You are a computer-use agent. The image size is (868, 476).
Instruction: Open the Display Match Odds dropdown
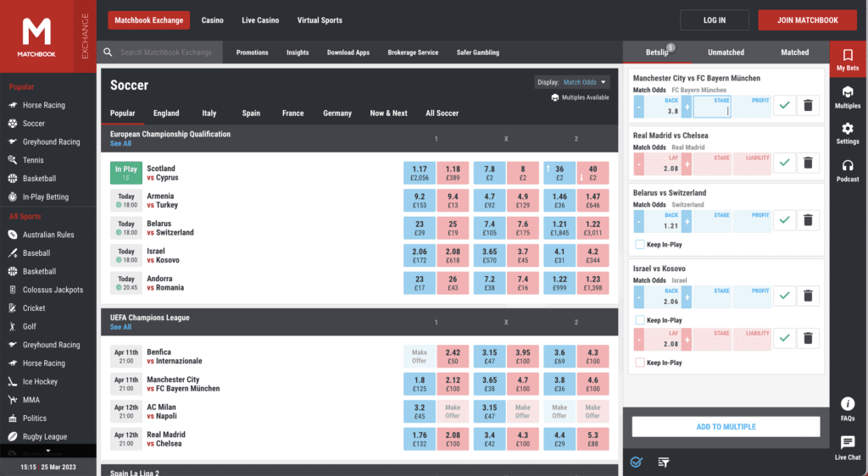pos(572,82)
